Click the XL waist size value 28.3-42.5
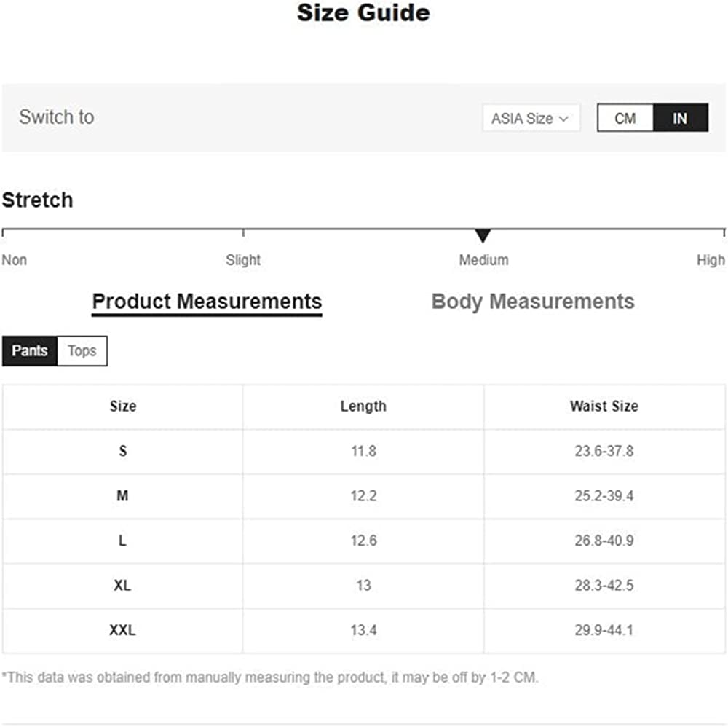Screen dimensions: 728x727 tap(604, 585)
